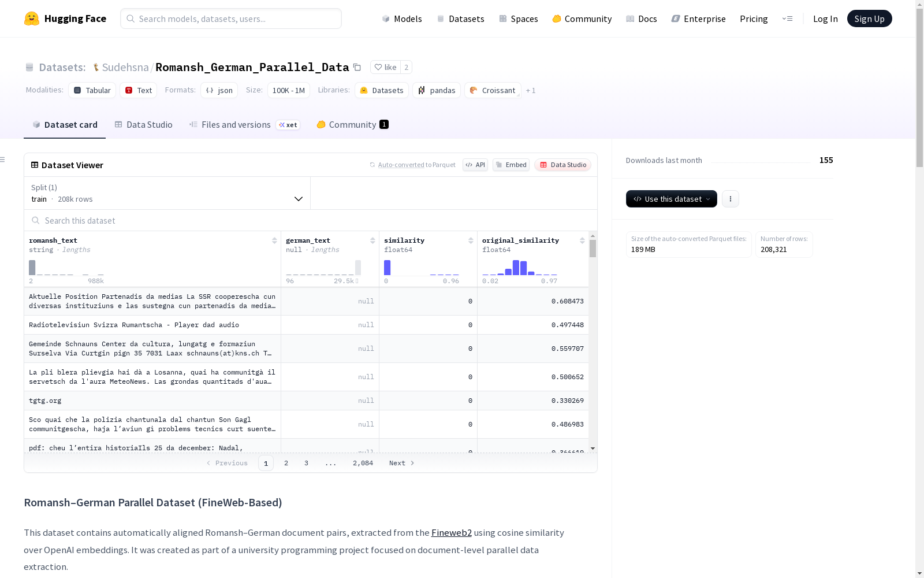Select the tgtg.org row cell
This screenshot has height=578, width=924.
[152, 401]
